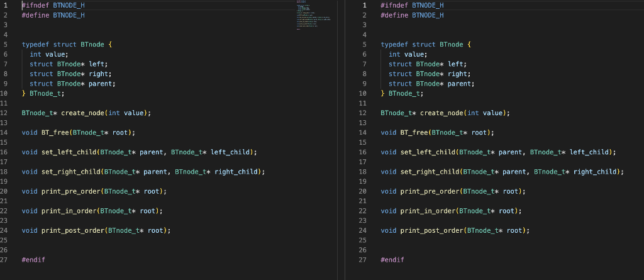Screen dimensions: 644x280
Task: Click #ifndef directive in the right editor
Action: click(394, 5)
